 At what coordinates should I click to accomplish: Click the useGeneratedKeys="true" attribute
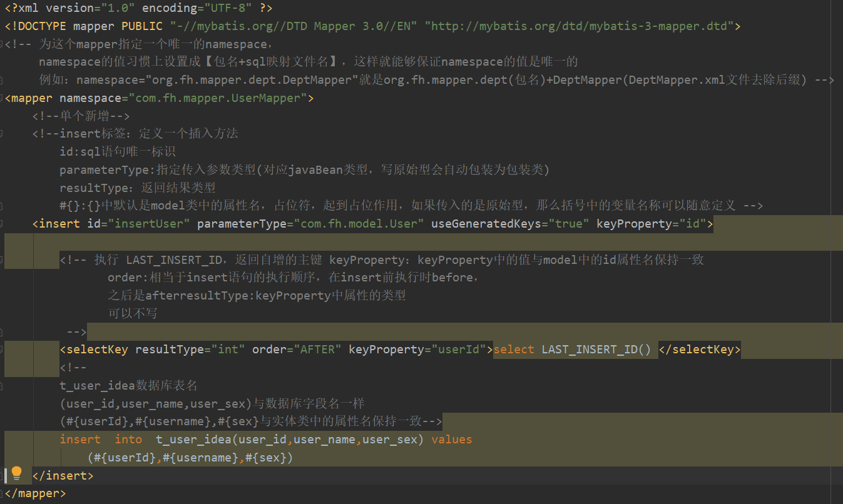(x=510, y=224)
